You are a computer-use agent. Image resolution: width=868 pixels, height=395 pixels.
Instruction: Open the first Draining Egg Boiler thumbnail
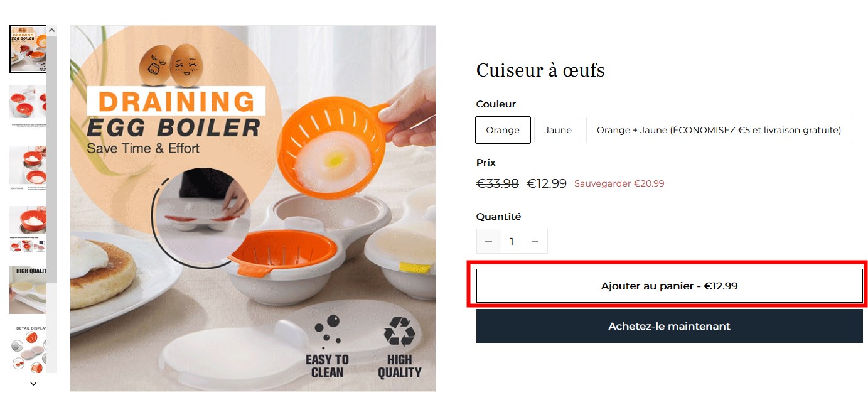click(28, 49)
